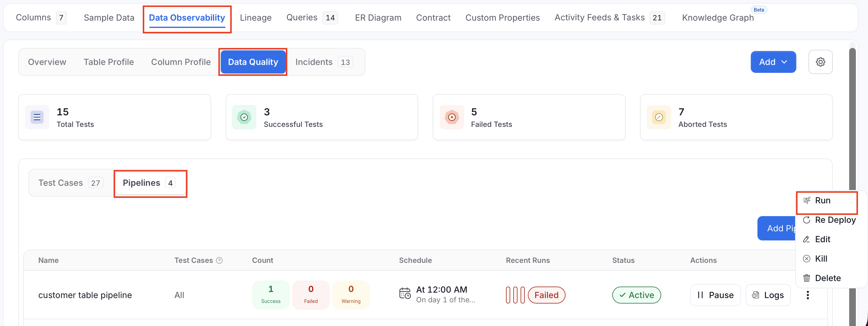Click the recent runs failed bars
The height and width of the screenshot is (326, 868).
click(515, 295)
